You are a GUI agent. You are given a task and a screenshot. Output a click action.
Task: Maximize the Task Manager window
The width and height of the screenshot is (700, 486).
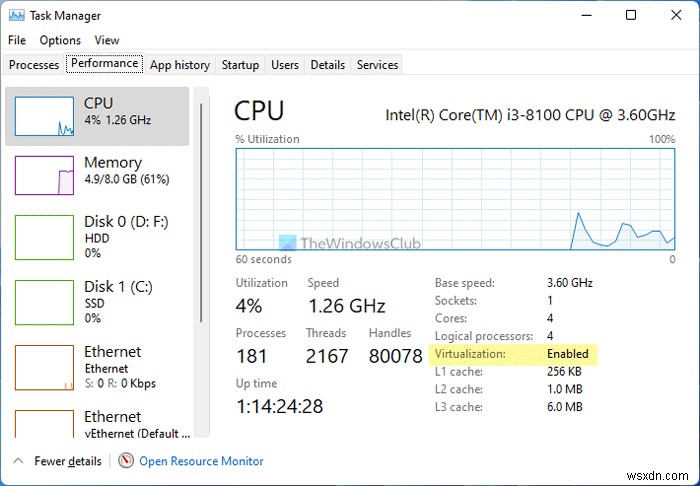(631, 16)
